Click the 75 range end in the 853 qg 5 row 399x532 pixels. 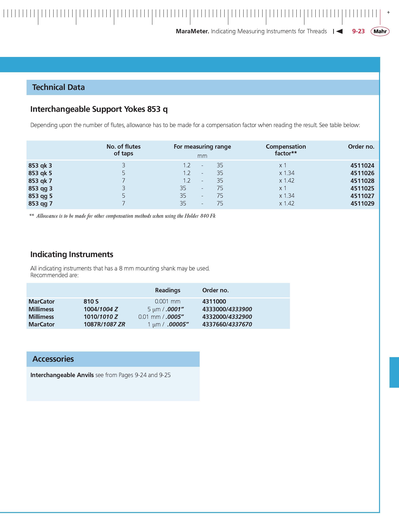(x=220, y=196)
